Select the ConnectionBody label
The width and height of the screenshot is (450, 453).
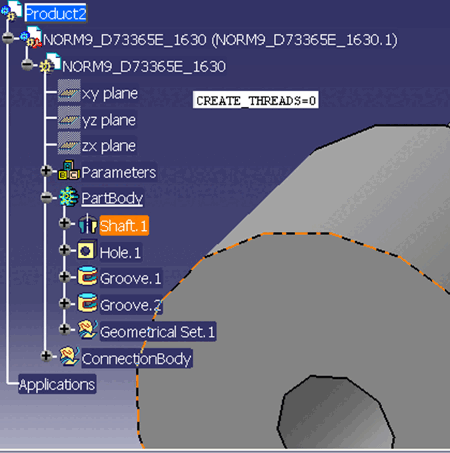click(x=137, y=359)
